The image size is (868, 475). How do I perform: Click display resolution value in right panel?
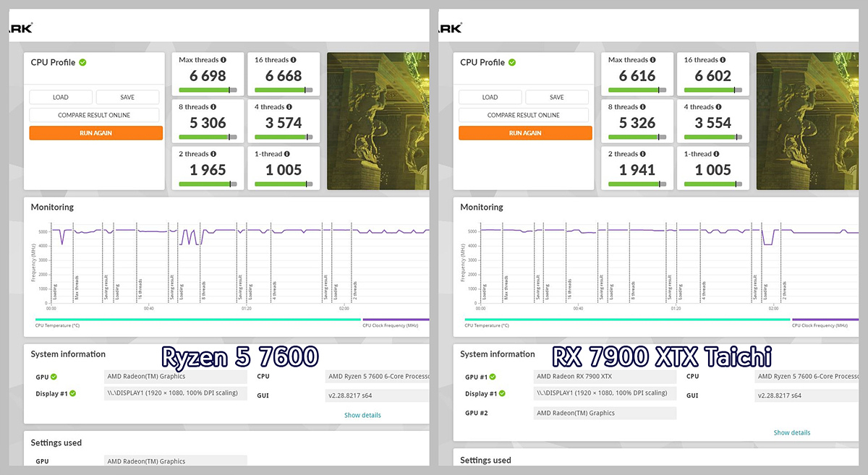(x=605, y=393)
